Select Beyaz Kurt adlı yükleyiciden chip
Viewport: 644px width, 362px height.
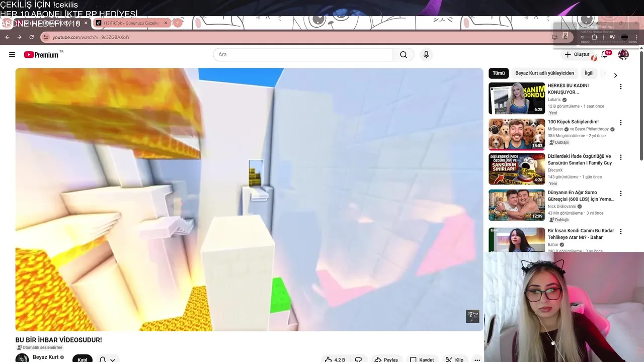click(x=544, y=73)
